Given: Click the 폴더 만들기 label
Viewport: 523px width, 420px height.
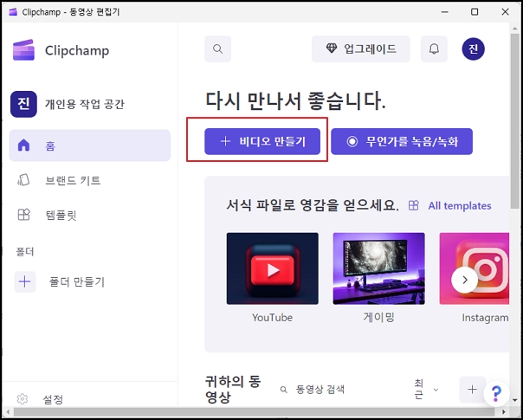Looking at the screenshot, I should click(x=77, y=282).
